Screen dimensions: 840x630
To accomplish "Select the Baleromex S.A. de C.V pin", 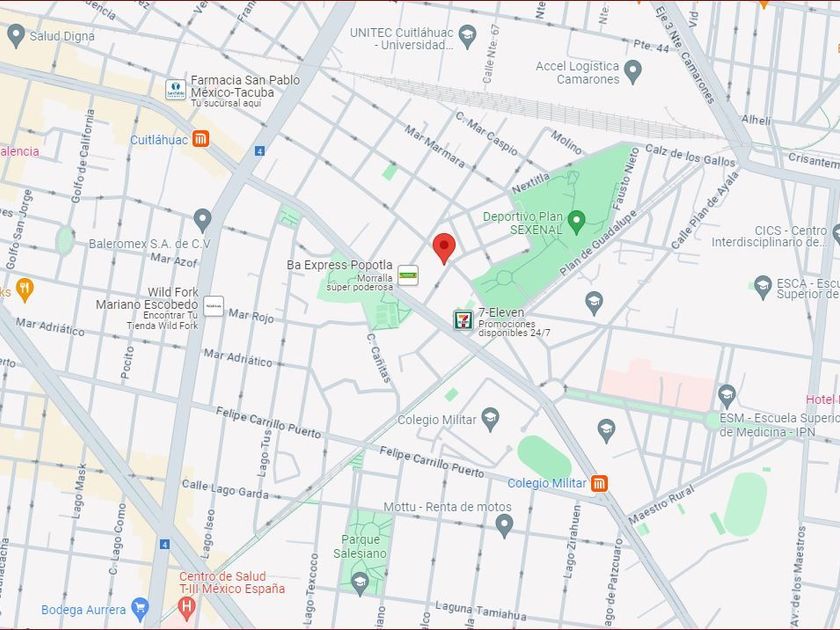I will [x=202, y=220].
